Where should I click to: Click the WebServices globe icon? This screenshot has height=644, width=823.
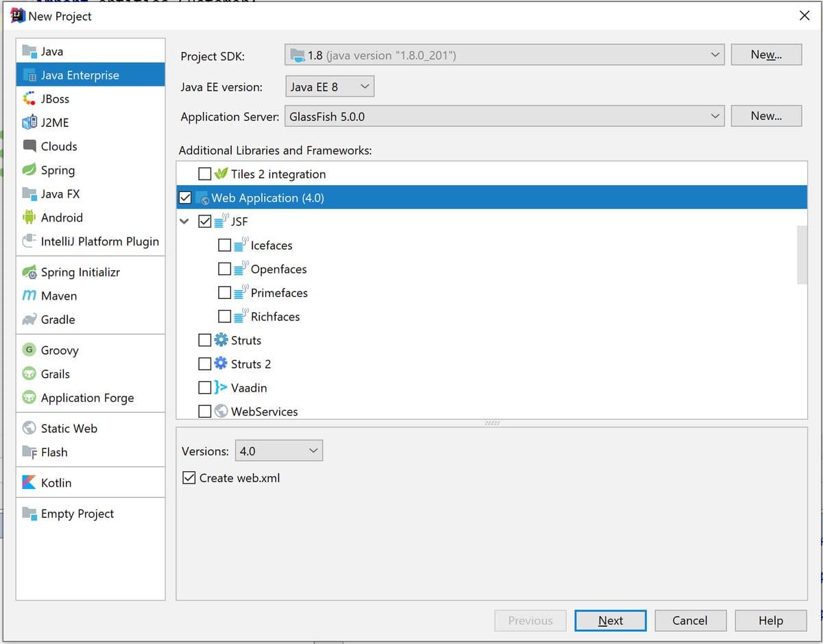221,412
